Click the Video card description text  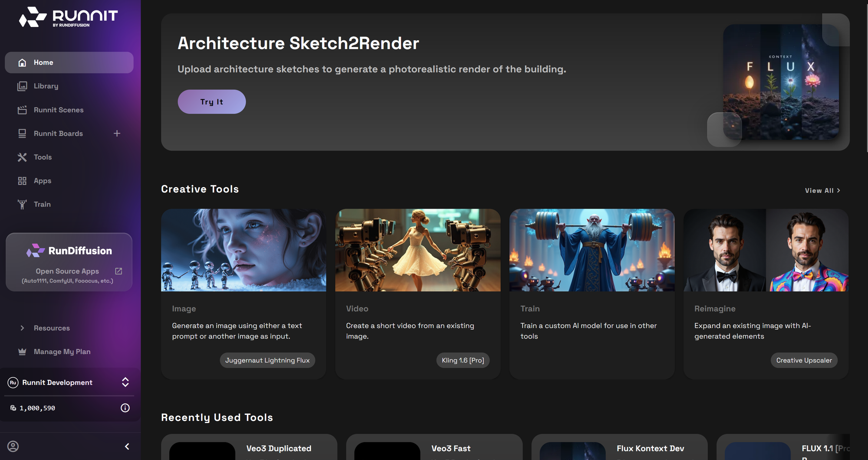[x=410, y=331]
